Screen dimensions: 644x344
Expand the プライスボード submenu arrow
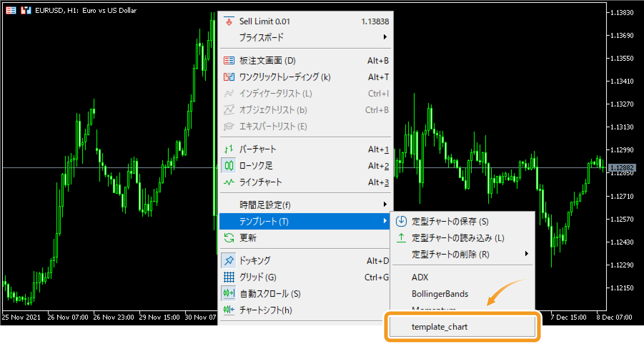[x=385, y=37]
